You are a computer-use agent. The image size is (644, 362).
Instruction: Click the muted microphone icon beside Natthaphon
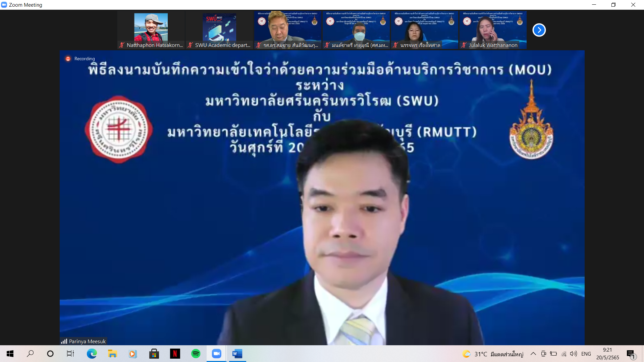[122, 45]
